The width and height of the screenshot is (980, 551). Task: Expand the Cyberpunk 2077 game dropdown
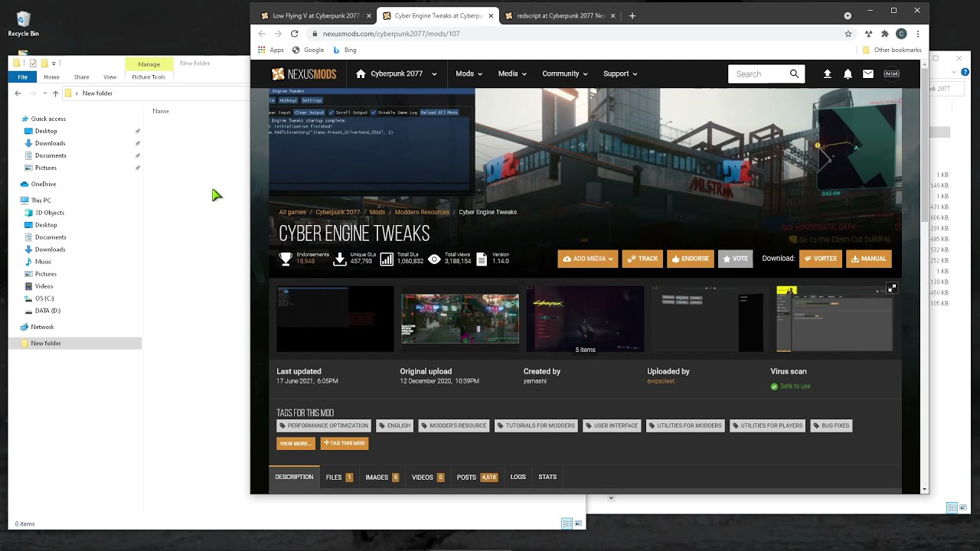tap(434, 74)
